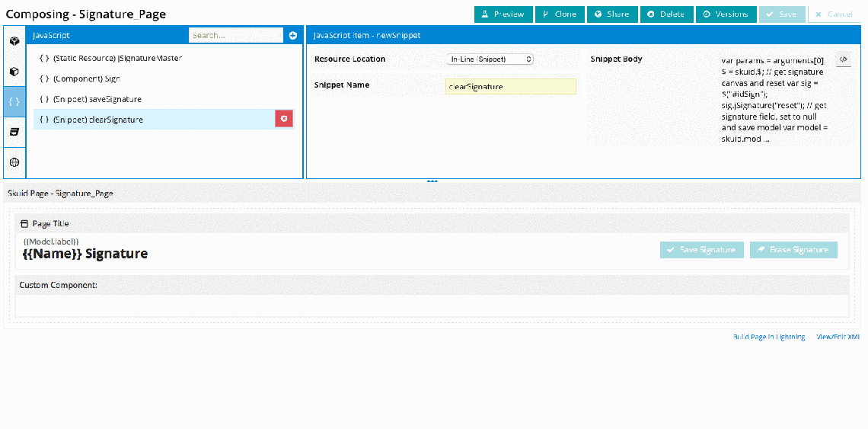The height and width of the screenshot is (429, 868).
Task: Select the (Component) Sign item
Action: (x=87, y=78)
